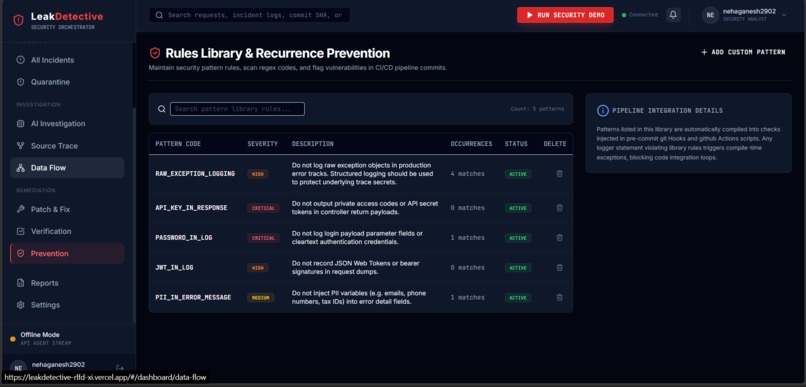
Task: Delete the PII_IN_ERROR_MESSAGE rule
Action: click(x=559, y=297)
